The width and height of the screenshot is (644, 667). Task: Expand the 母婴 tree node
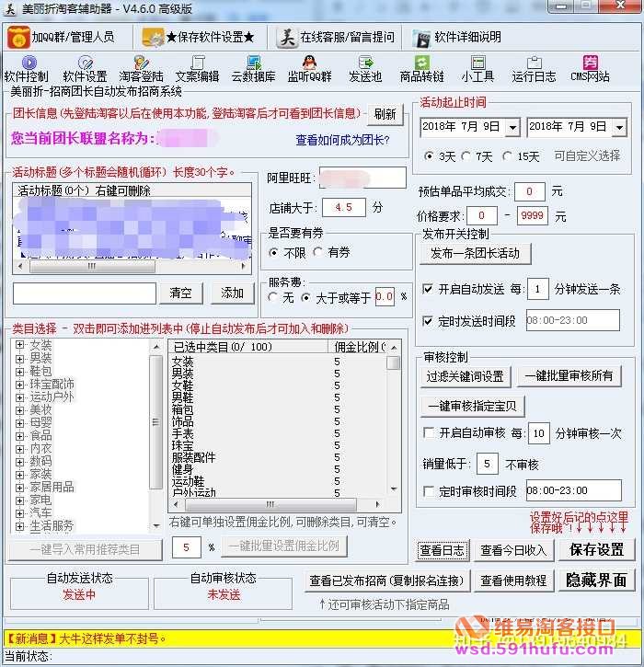pos(19,423)
